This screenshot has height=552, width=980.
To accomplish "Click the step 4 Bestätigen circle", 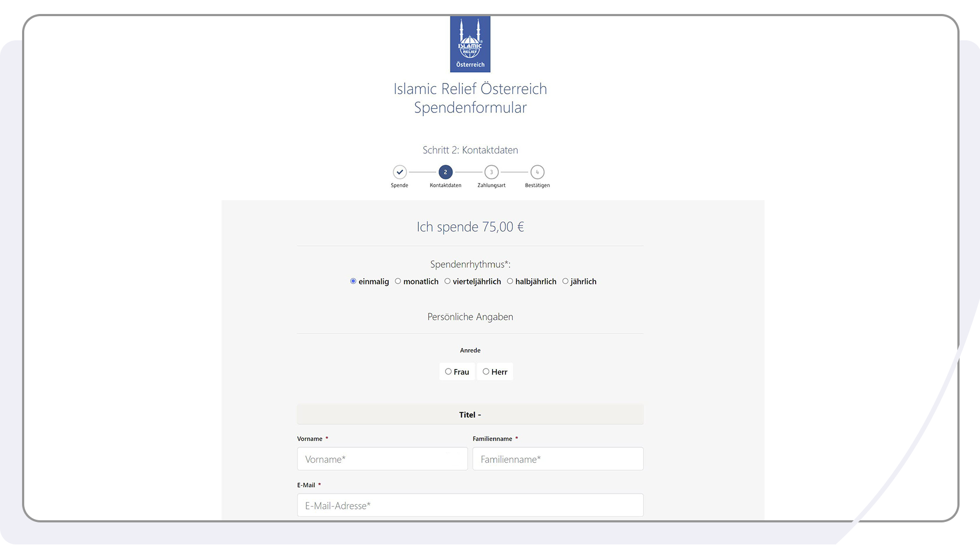I will 537,173.
